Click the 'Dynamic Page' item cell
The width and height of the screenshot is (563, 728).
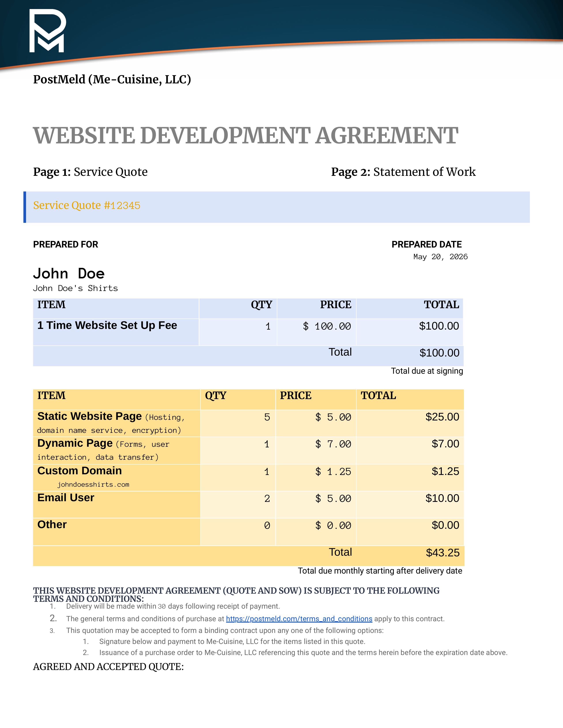116,450
